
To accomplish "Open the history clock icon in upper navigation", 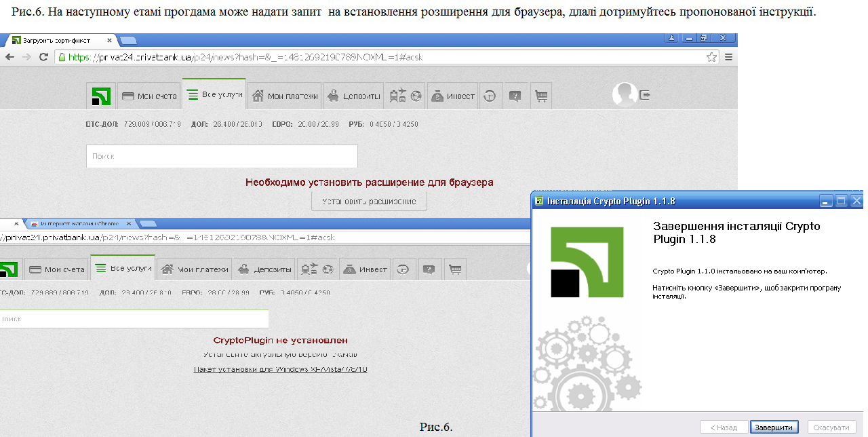I will point(490,96).
